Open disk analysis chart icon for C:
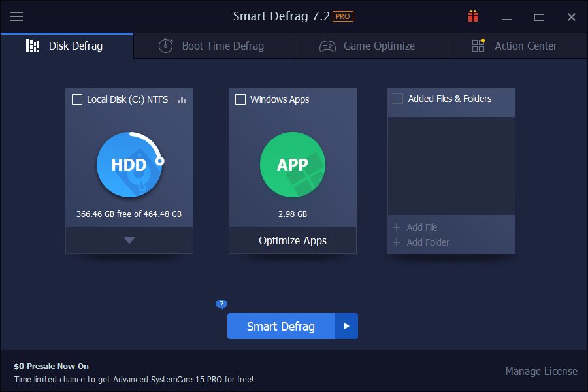588x392 pixels. [181, 100]
